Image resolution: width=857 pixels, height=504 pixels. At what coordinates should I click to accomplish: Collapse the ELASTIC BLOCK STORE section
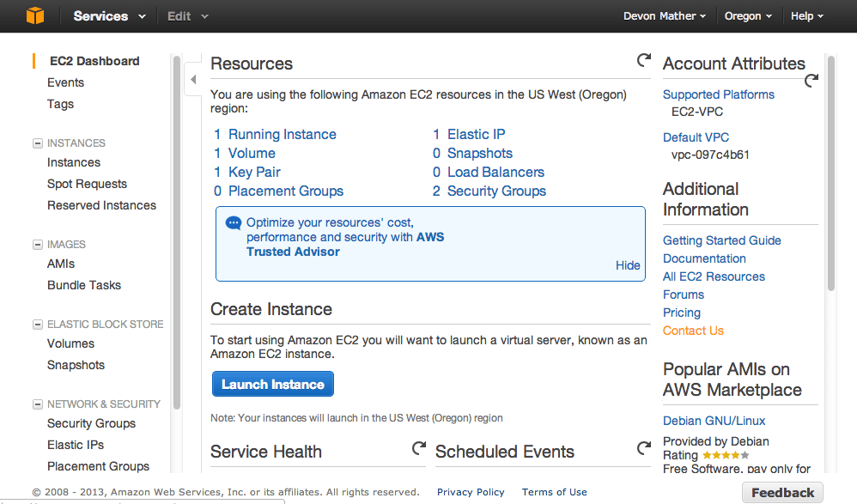(x=36, y=324)
